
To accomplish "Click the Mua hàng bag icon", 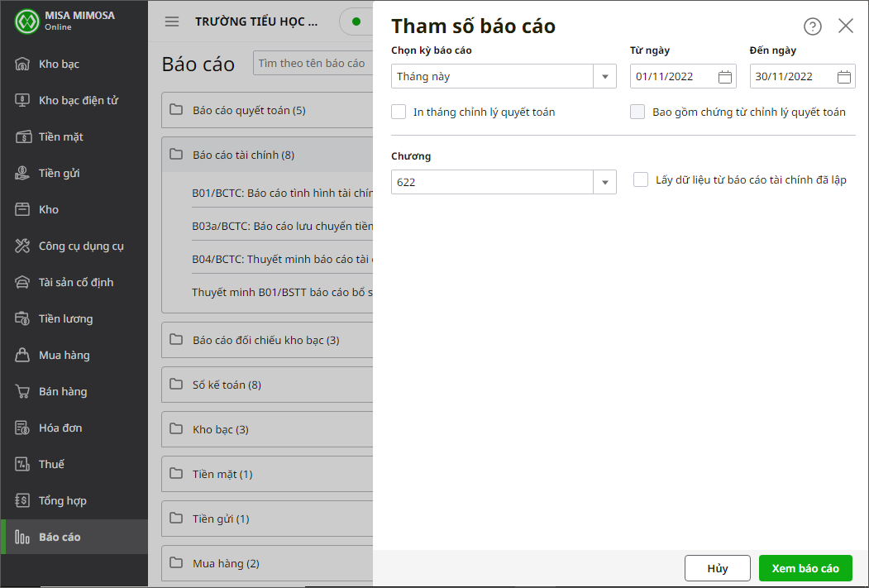I will (x=23, y=355).
